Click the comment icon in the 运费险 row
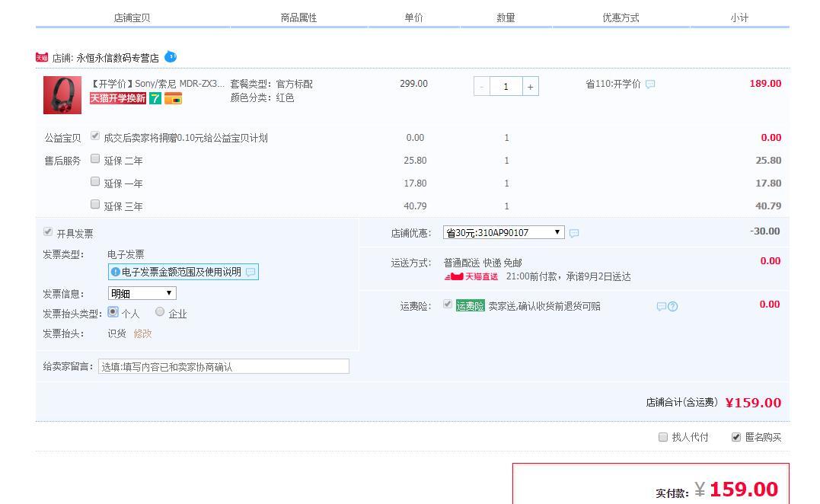 pos(662,306)
